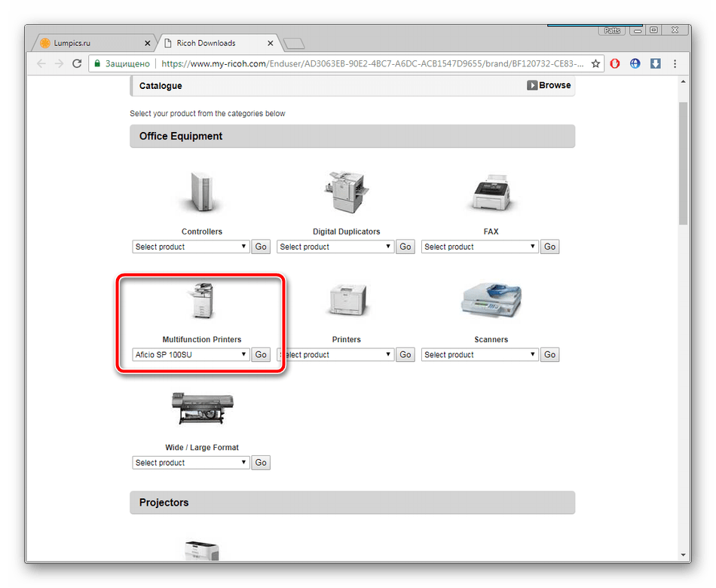This screenshot has width=716, height=588.
Task: Click the Multifunction Printers product image
Action: [201, 301]
